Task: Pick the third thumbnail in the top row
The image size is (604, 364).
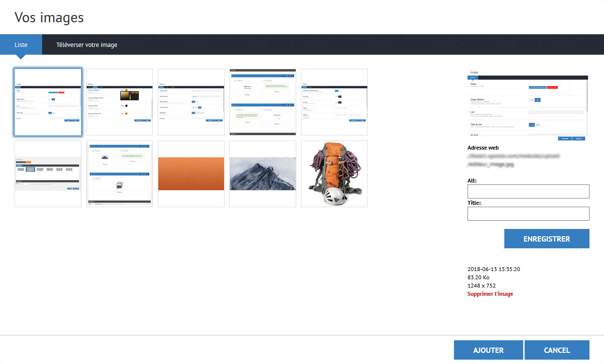Action: 191,102
